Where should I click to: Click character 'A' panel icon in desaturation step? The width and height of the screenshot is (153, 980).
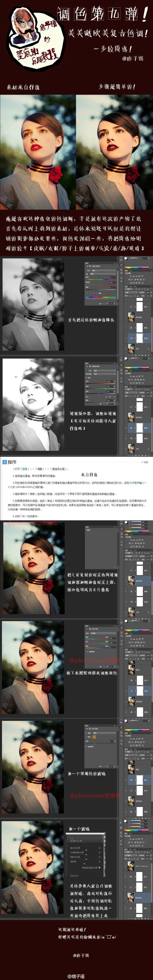coord(121,278)
